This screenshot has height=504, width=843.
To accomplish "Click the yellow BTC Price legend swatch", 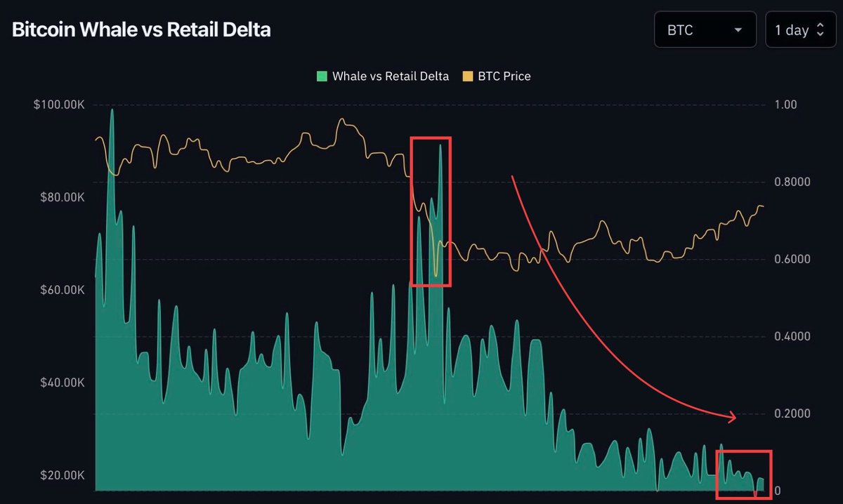I will tap(467, 76).
